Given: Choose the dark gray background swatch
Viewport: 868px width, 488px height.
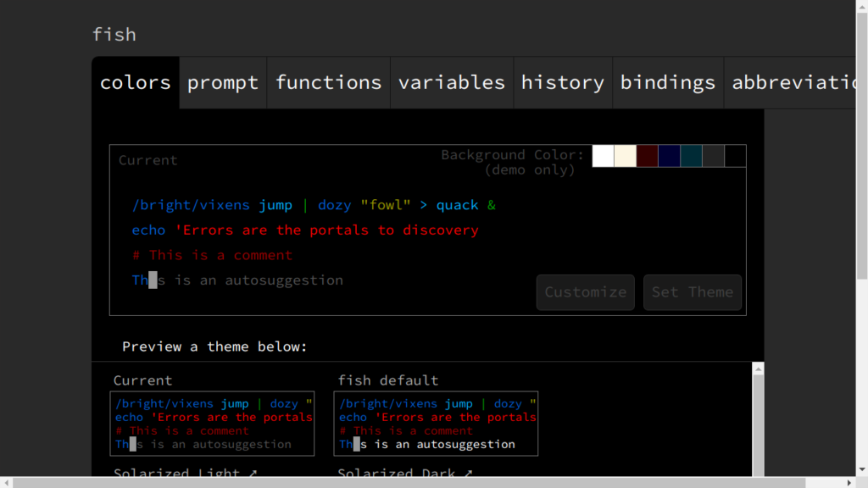Looking at the screenshot, I should click(714, 156).
